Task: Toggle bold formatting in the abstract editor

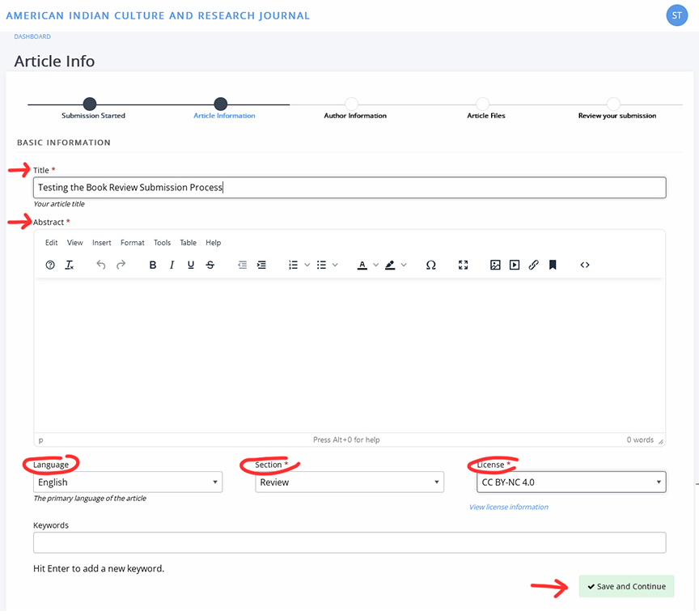Action: tap(153, 265)
